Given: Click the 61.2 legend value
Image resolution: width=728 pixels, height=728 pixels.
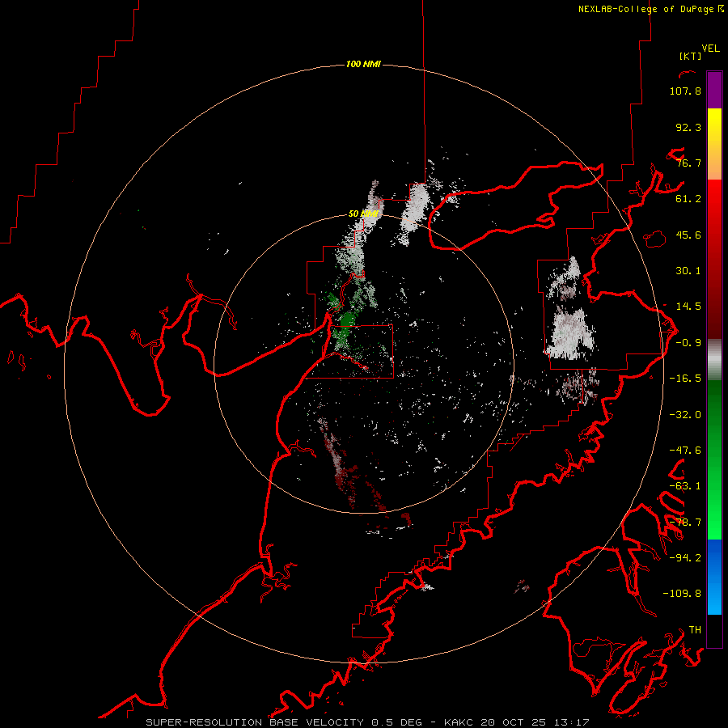Looking at the screenshot, I should pos(688,199).
